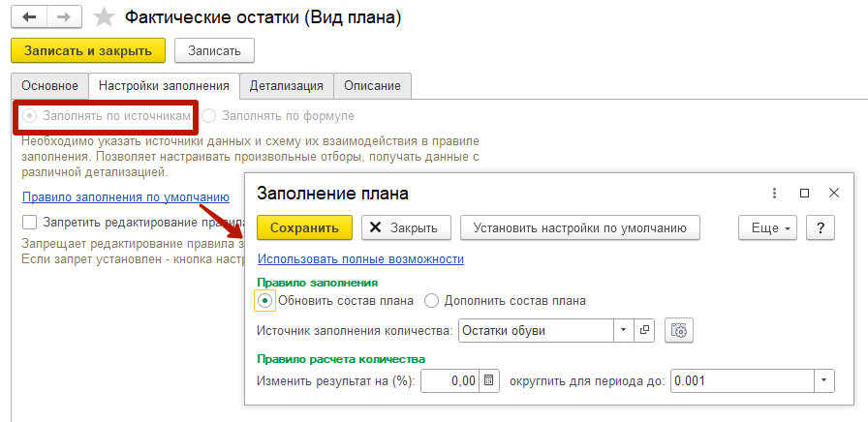Go back with the left arrow button
The image size is (868, 422).
[29, 17]
